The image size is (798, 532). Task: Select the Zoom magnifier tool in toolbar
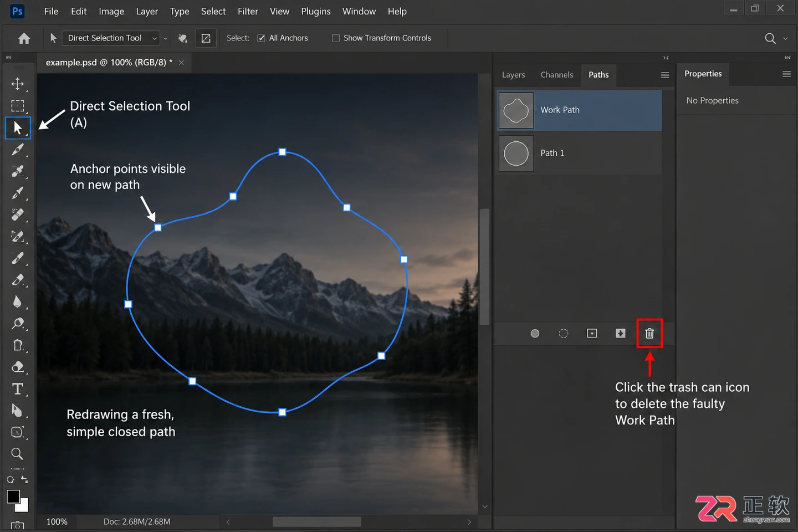tap(17, 454)
